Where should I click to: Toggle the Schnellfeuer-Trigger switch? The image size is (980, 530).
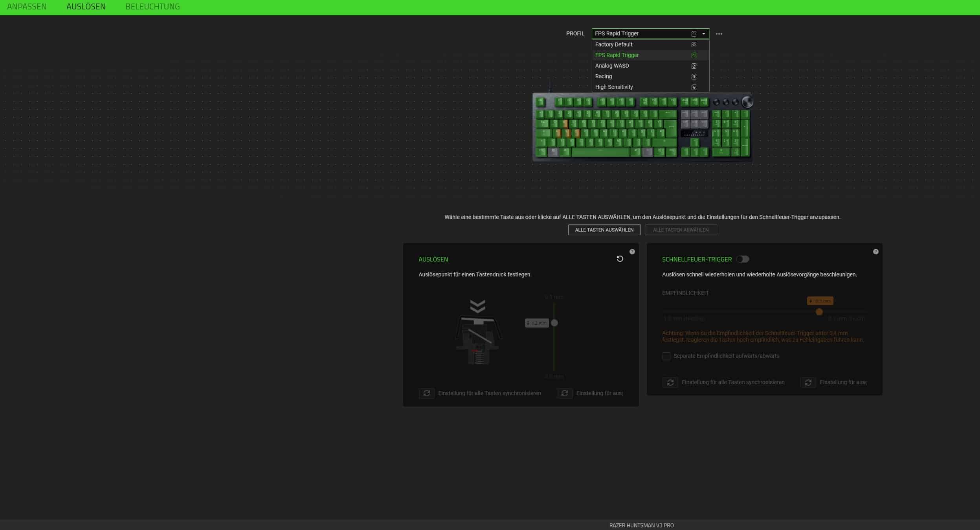(742, 259)
